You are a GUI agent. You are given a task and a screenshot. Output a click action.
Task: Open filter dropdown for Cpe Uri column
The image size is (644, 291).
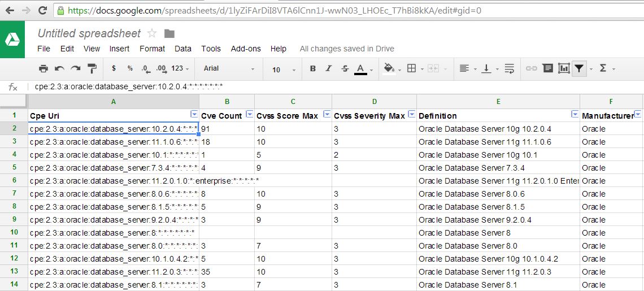[194, 114]
